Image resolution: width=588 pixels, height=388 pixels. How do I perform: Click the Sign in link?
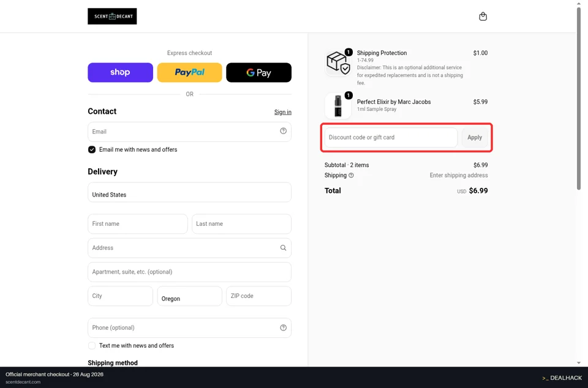tap(283, 112)
